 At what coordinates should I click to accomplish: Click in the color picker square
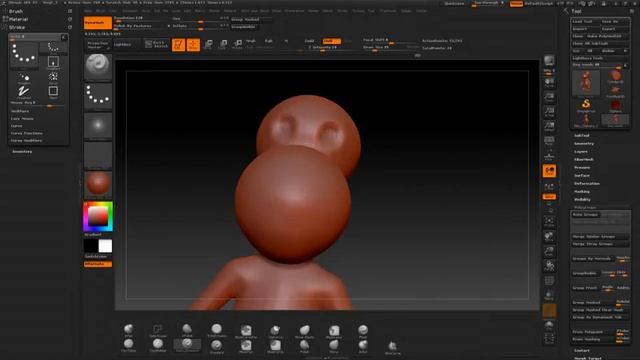click(x=98, y=216)
